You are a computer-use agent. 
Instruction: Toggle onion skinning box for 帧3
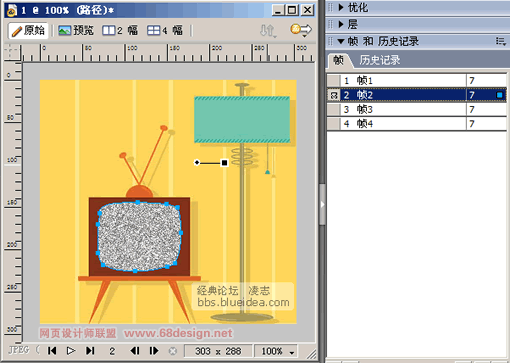click(x=333, y=109)
